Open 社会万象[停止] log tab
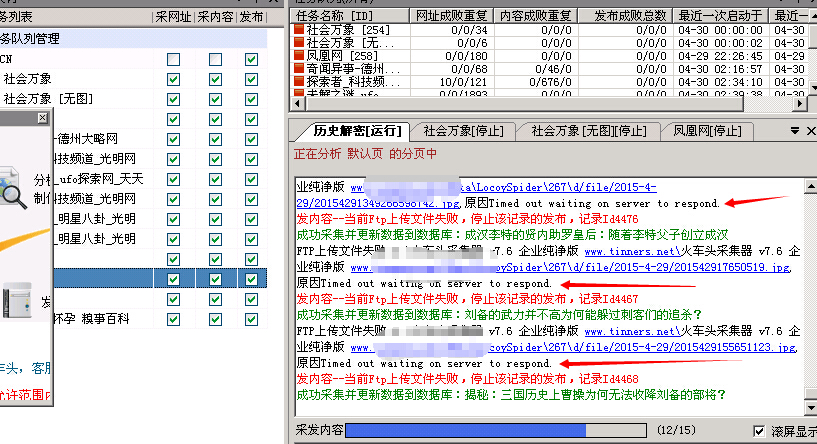The width and height of the screenshot is (817, 444). click(x=463, y=131)
